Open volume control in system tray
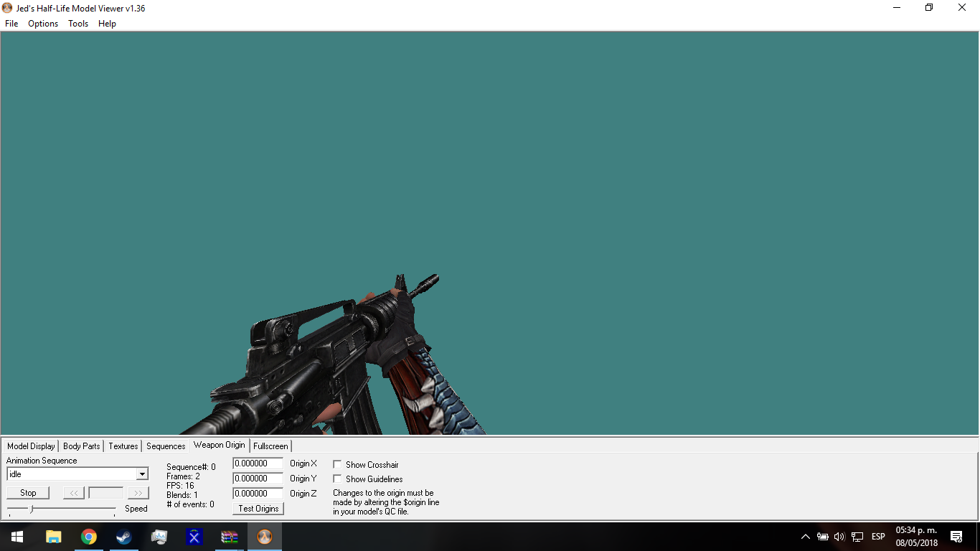This screenshot has width=980, height=551. click(840, 537)
